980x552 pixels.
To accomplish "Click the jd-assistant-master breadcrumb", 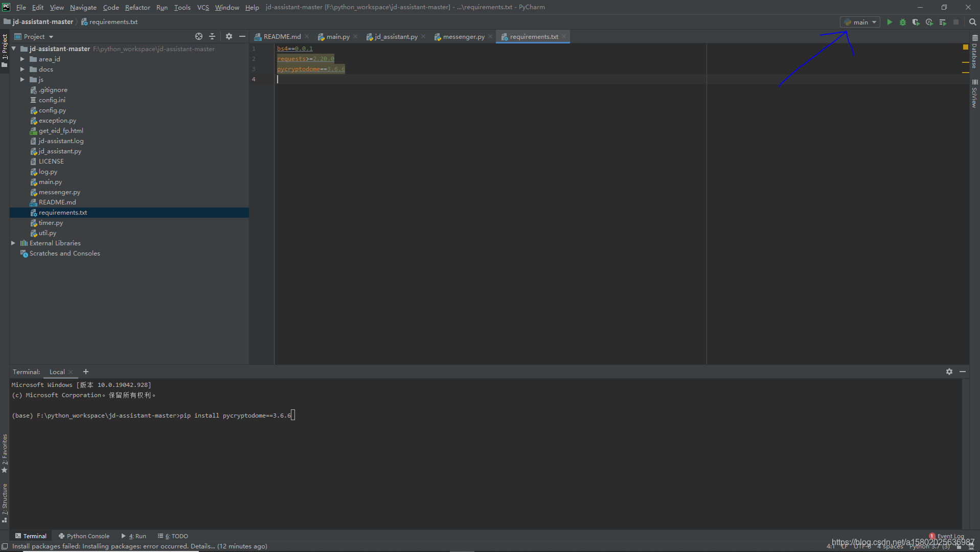I will point(39,22).
